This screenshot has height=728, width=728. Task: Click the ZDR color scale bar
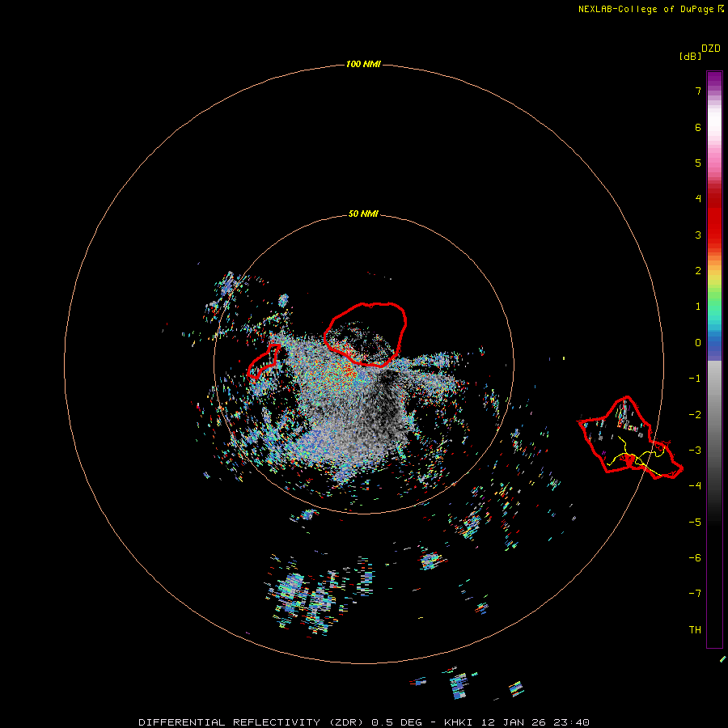[x=714, y=359]
